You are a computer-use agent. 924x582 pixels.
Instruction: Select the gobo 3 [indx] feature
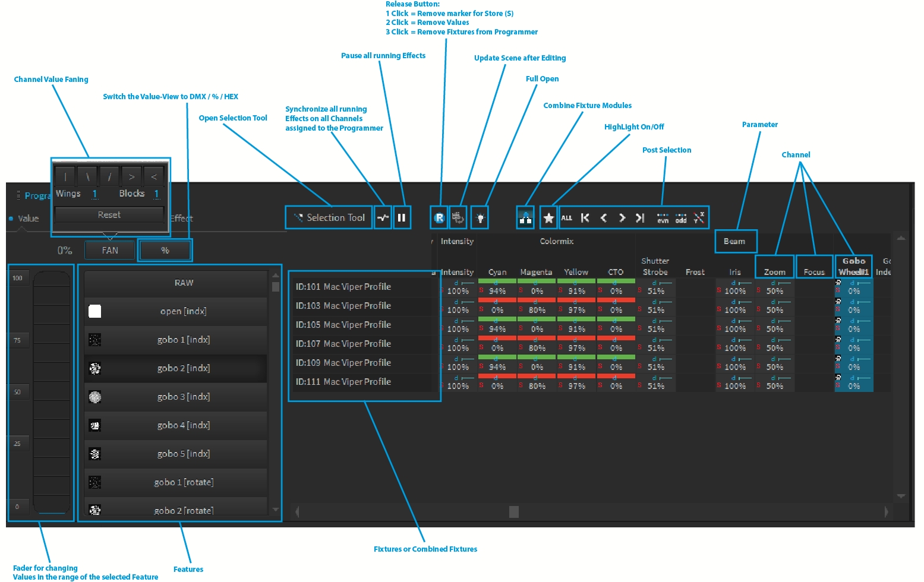[x=176, y=397]
